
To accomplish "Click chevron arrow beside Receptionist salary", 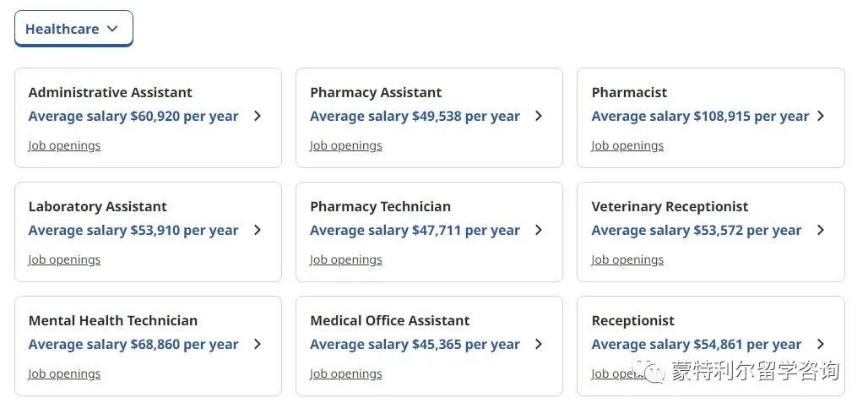I will (821, 344).
